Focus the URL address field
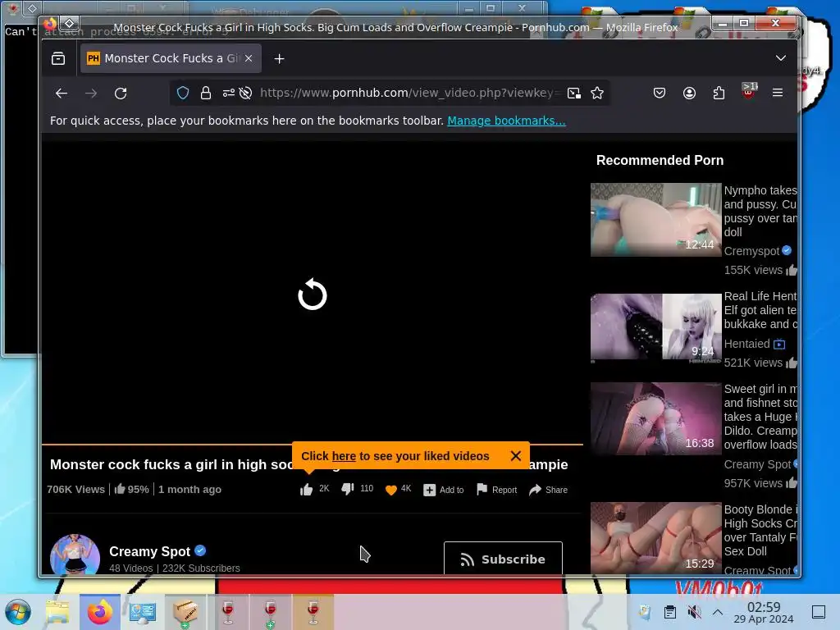Screen dimensions: 840x630 pyautogui.click(x=410, y=94)
